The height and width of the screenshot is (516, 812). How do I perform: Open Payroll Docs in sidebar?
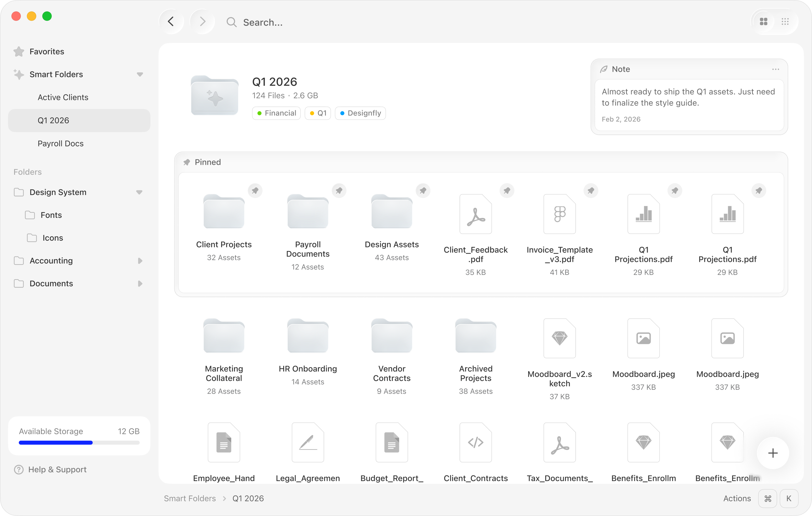61,144
